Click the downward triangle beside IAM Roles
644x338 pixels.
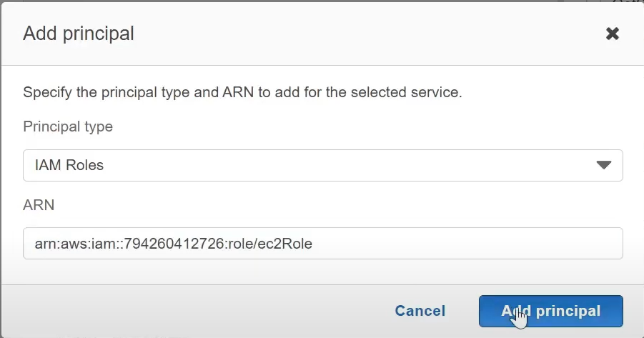[x=603, y=165]
